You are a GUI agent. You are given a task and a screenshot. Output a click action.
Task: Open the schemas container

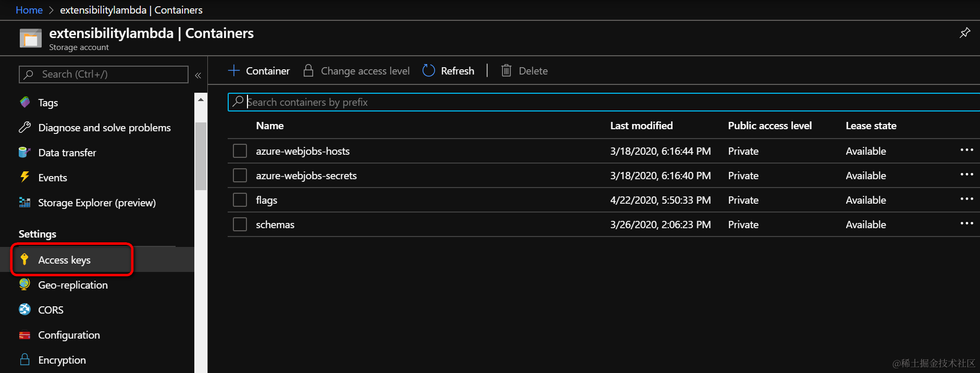pos(275,225)
